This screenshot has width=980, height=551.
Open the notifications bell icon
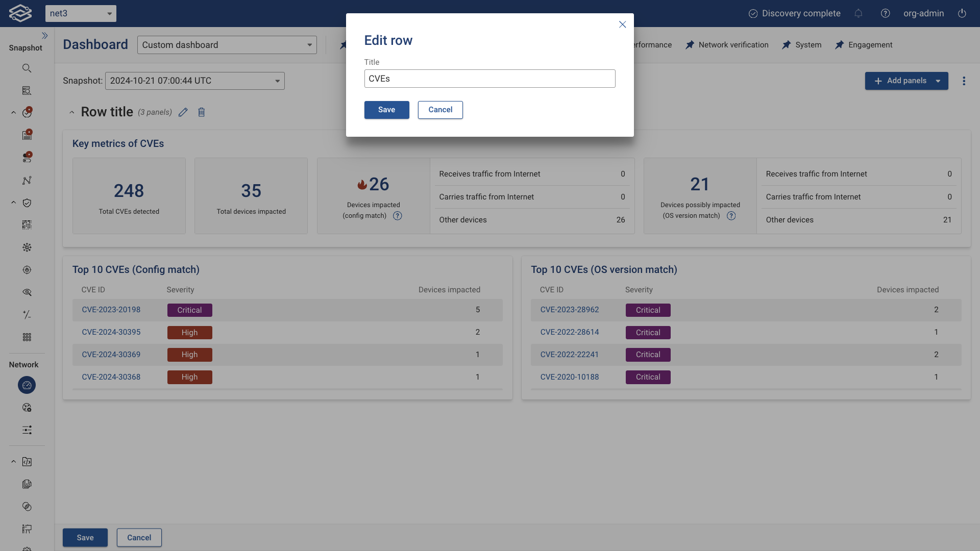(x=859, y=14)
